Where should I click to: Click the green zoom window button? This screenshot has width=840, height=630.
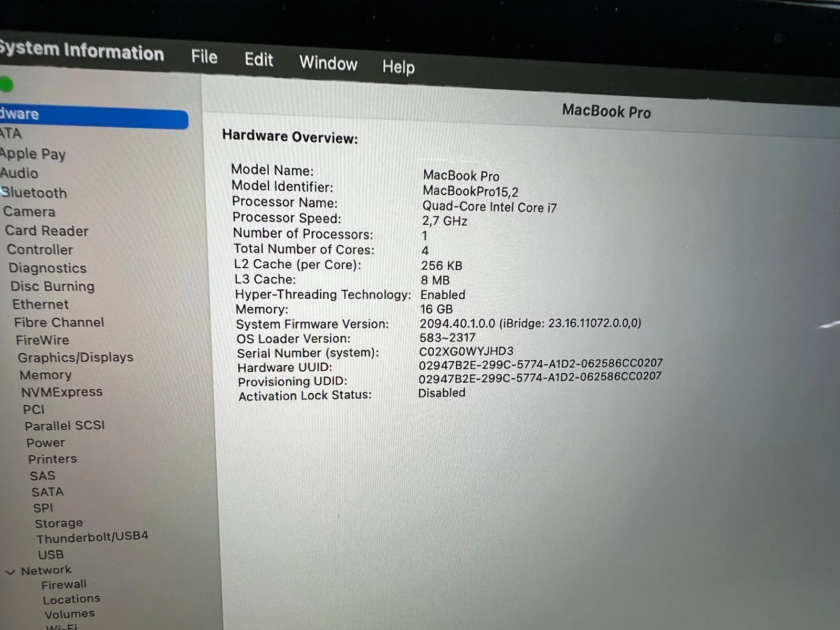[6, 85]
